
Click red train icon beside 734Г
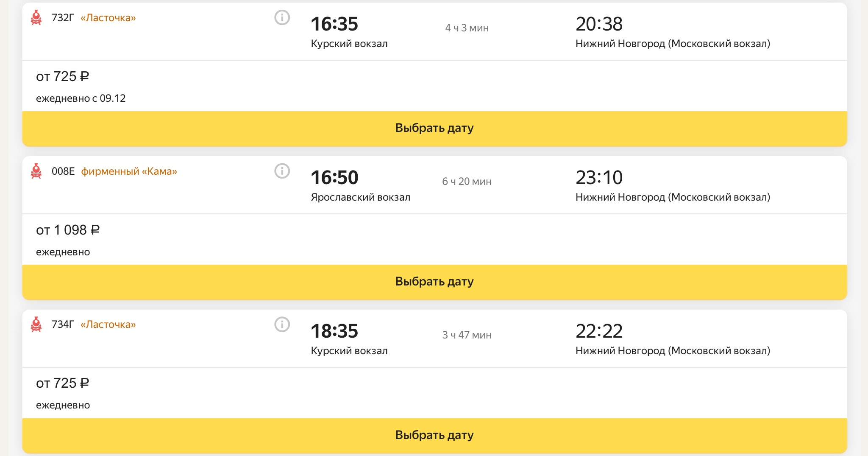pos(36,325)
